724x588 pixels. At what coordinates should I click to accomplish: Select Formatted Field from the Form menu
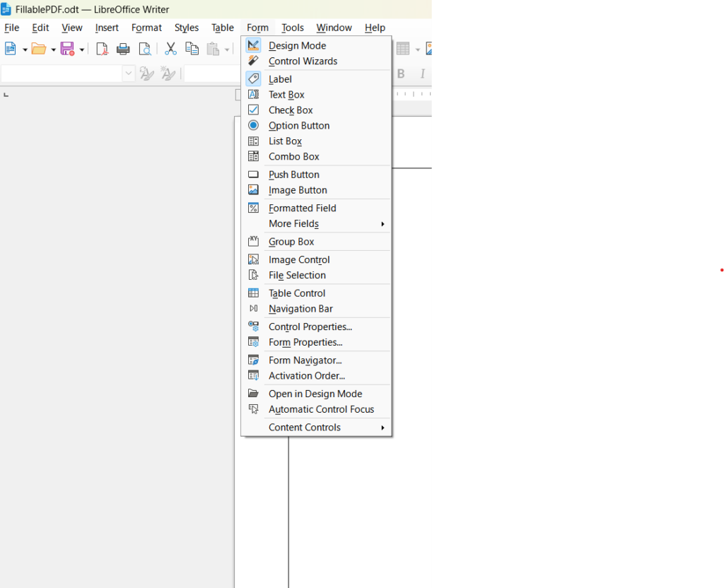tap(317, 208)
